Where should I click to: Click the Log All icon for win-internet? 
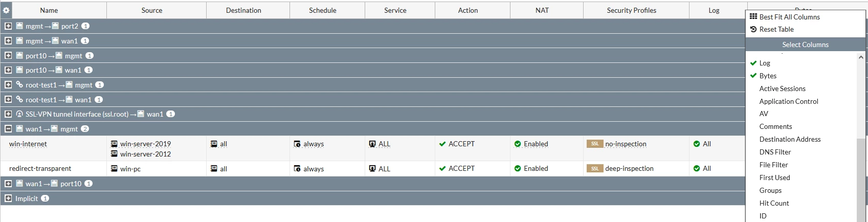click(x=697, y=144)
